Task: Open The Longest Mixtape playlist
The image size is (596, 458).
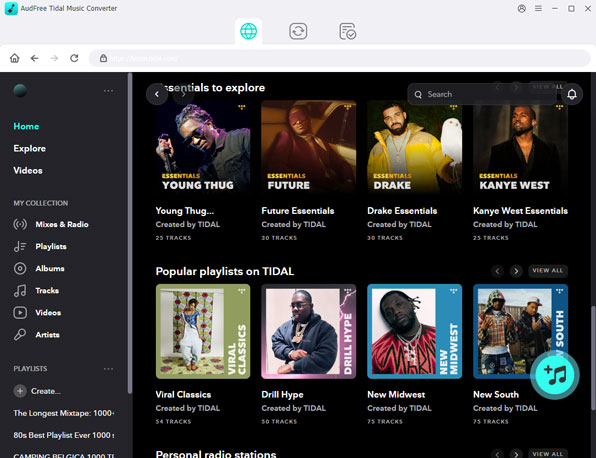Action: [x=64, y=413]
